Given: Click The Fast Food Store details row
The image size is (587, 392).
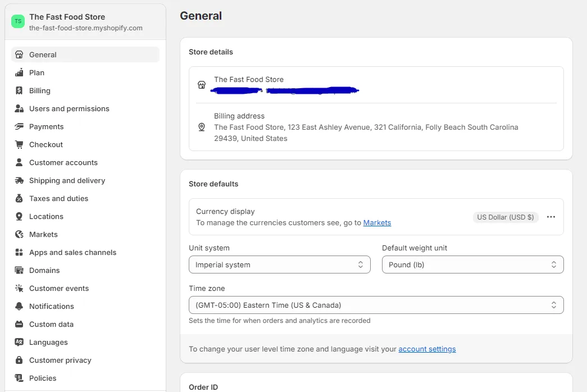Looking at the screenshot, I should (x=376, y=85).
